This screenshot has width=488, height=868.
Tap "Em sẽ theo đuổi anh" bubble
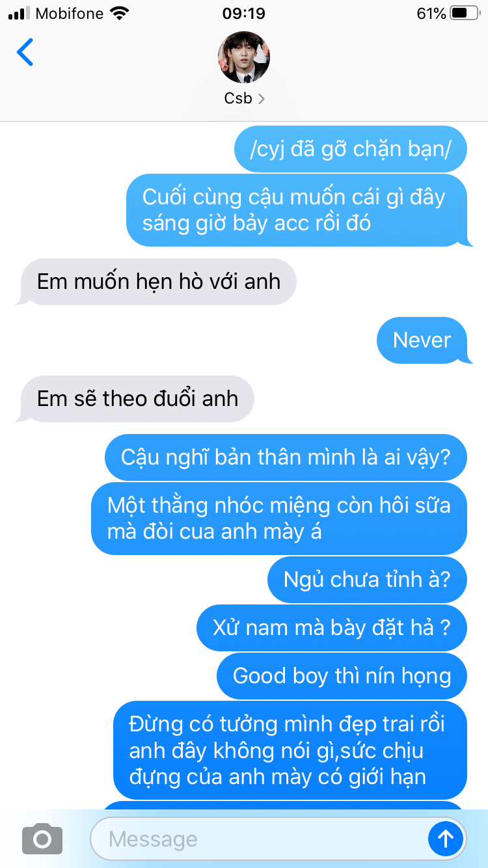(x=137, y=399)
